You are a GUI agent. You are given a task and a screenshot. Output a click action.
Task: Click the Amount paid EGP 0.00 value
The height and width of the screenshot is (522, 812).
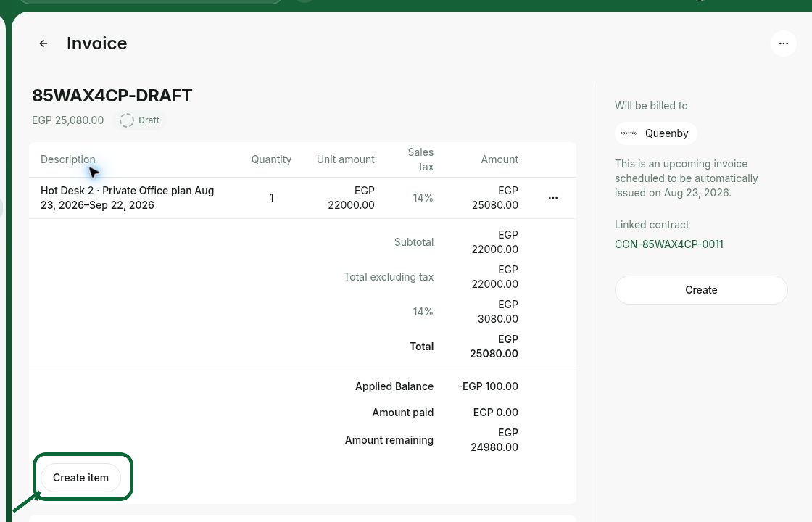point(496,413)
